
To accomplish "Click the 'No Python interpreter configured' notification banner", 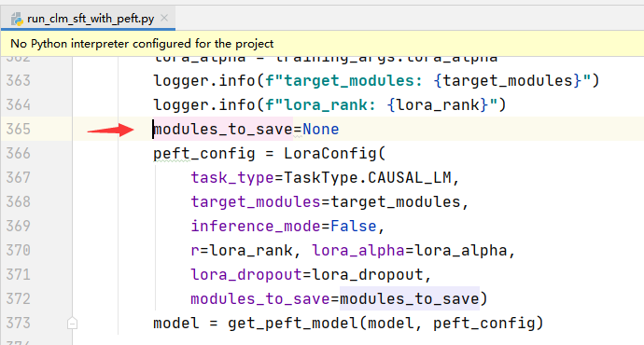I will pyautogui.click(x=322, y=44).
